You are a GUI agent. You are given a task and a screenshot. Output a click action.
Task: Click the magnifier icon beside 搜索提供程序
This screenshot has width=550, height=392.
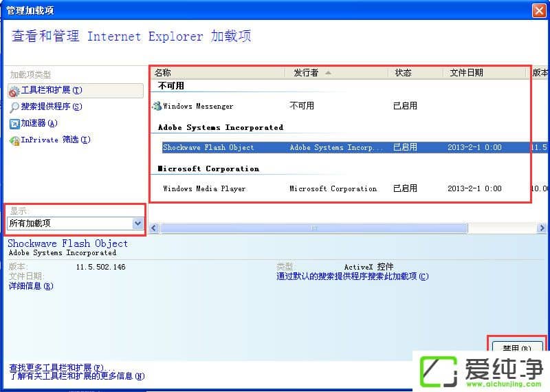pos(14,107)
